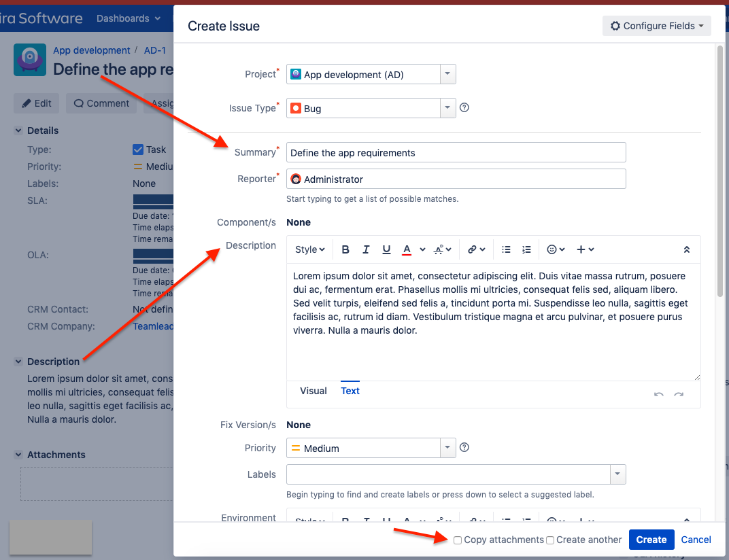Tick the Create another checkbox
This screenshot has height=560, width=729.
pyautogui.click(x=550, y=540)
